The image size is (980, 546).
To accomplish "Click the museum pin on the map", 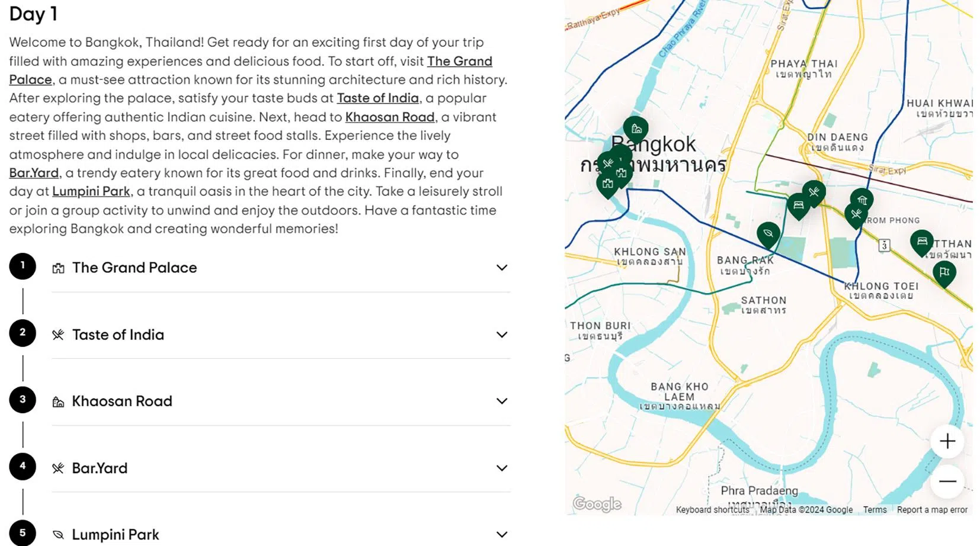I will tap(862, 200).
